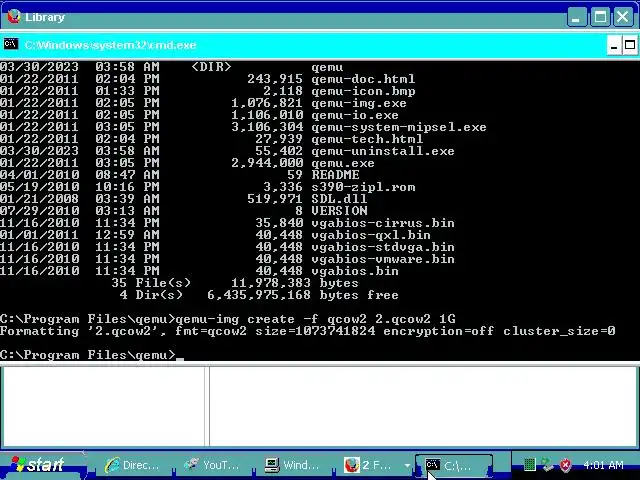Switch to the Wind... taskbar window
The width and height of the screenshot is (640, 480).
tap(292, 465)
